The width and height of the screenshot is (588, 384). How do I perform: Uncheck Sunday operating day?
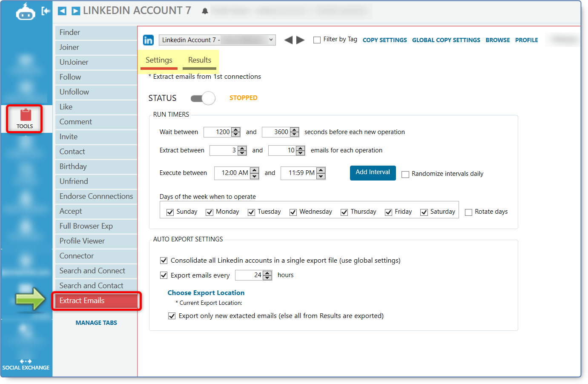[x=170, y=212]
